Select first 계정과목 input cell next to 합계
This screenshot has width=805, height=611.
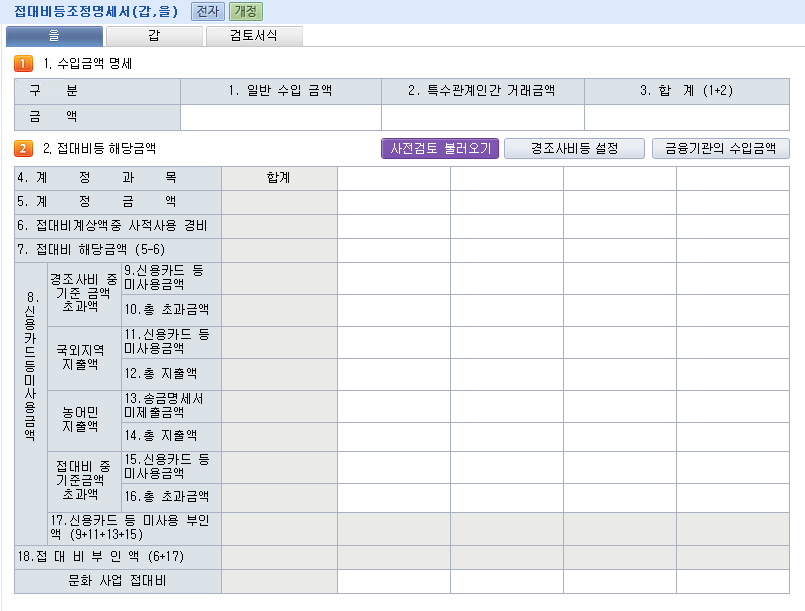pos(394,178)
